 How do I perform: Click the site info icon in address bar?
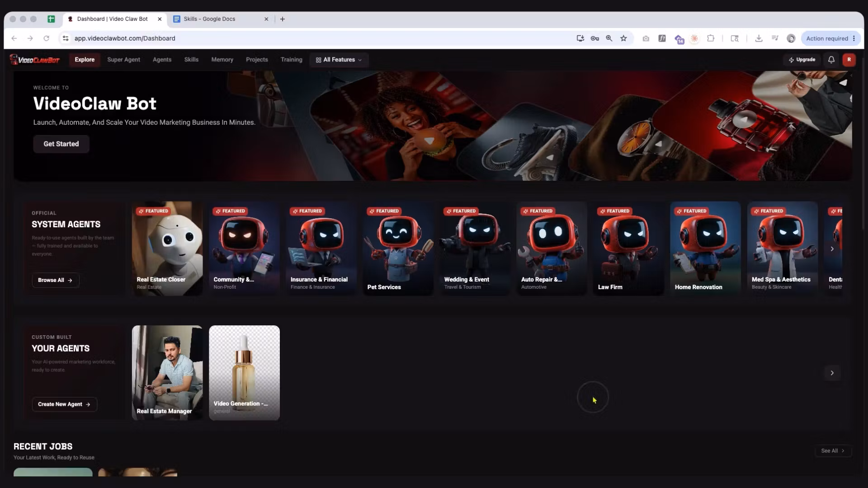(x=66, y=38)
